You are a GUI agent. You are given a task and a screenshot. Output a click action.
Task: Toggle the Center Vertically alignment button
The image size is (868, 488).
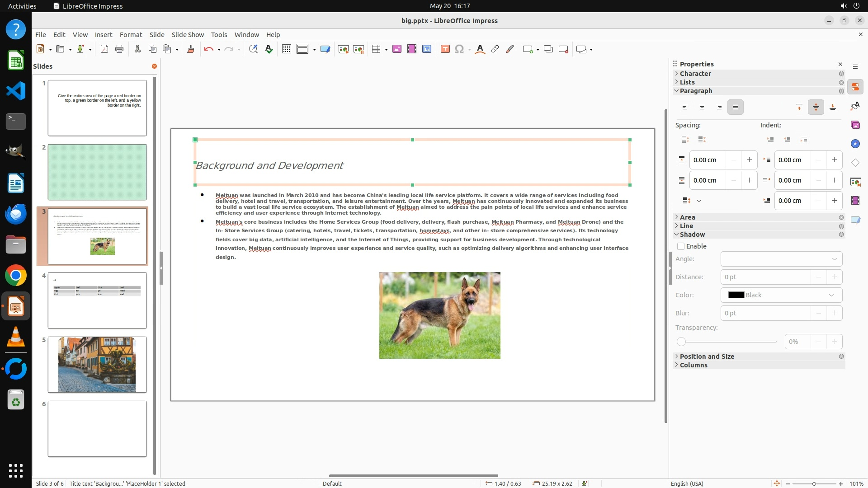816,107
